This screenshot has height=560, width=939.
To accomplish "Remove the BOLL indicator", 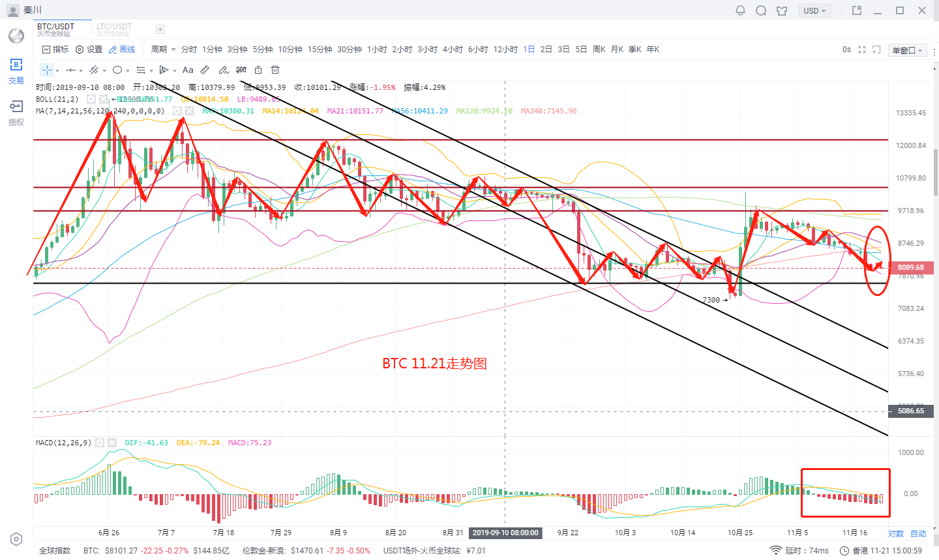I will pos(103,99).
